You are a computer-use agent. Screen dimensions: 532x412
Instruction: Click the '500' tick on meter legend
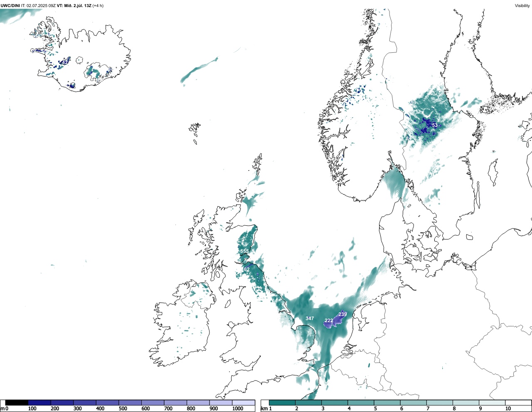tap(123, 409)
